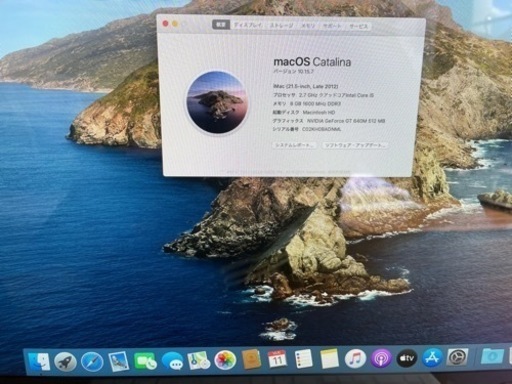Open Mail stamp icon in Dock
Screen dimensions: 512x384
[x=118, y=361]
